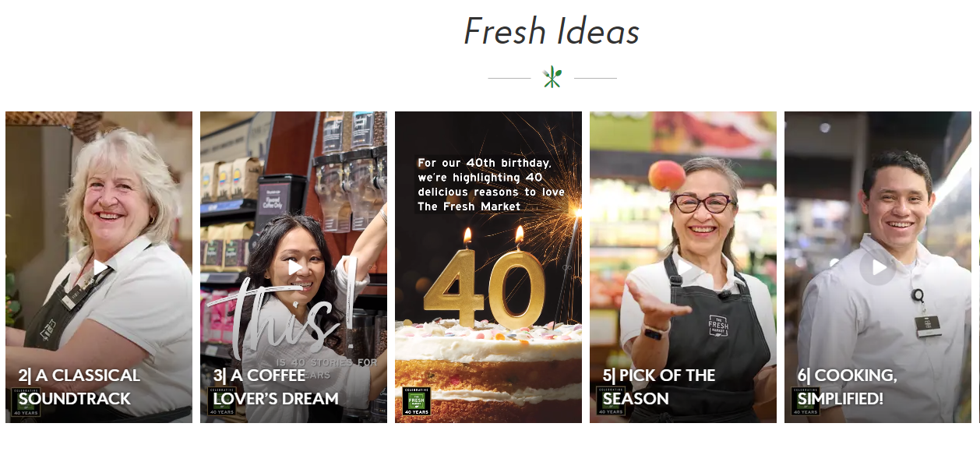This screenshot has width=980, height=455.
Task: Play the A Coffee Lover's Dream video
Action: (294, 267)
